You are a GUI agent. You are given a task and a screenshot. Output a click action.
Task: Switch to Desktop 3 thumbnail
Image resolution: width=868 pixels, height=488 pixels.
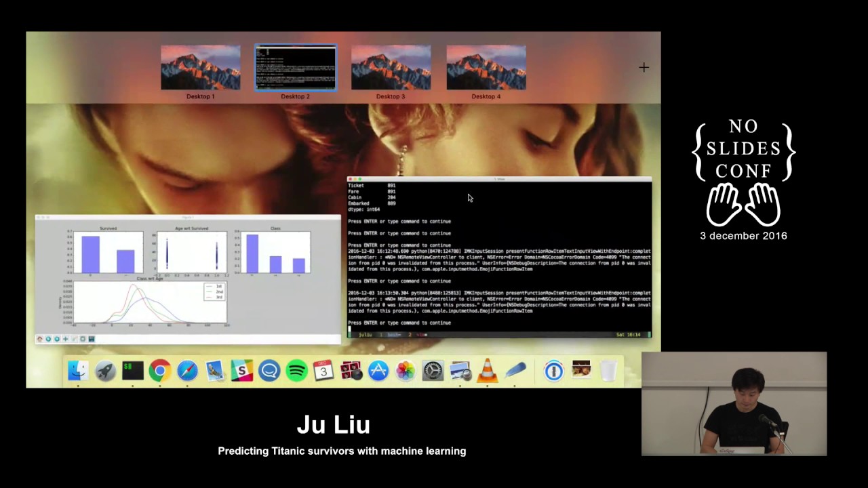tap(391, 68)
